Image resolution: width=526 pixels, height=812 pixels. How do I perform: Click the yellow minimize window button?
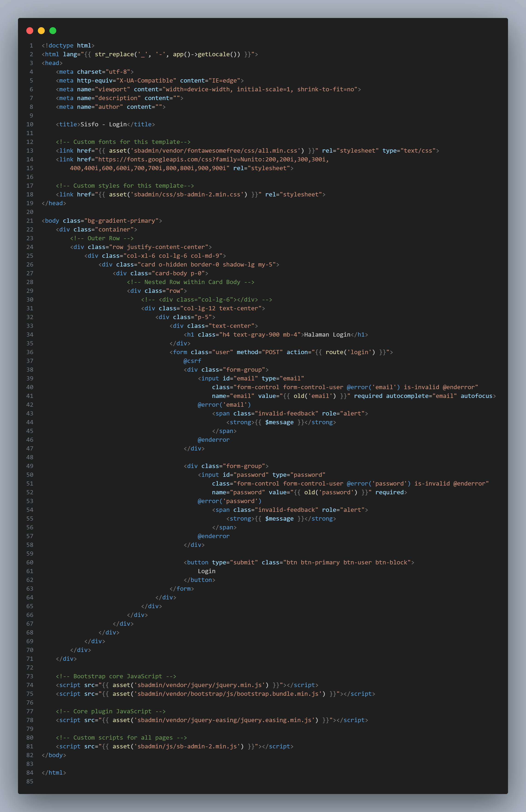tap(41, 30)
